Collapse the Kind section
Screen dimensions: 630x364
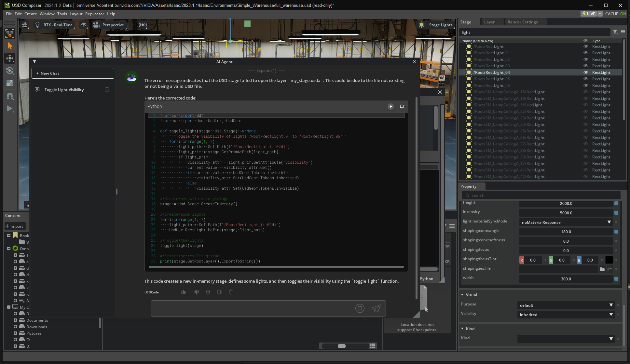click(462, 329)
